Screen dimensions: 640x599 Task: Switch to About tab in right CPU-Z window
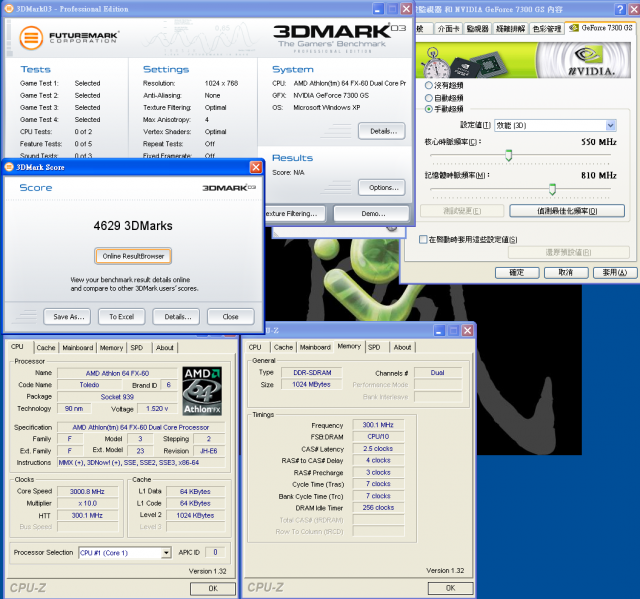[x=402, y=347]
